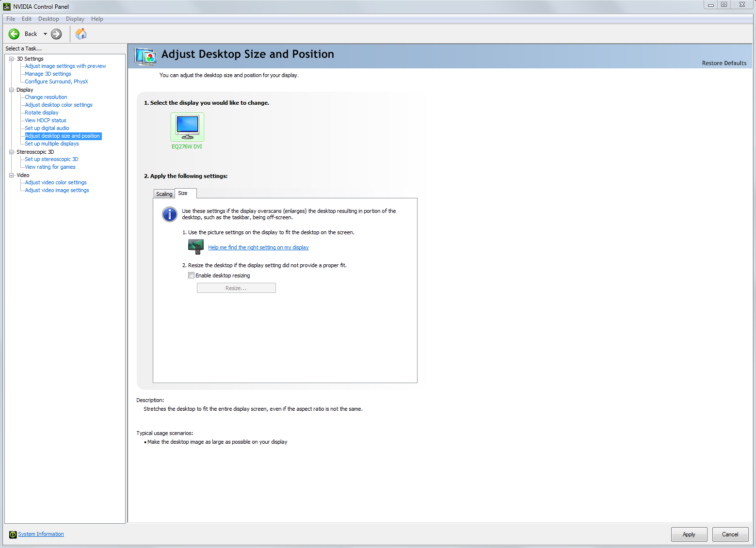This screenshot has width=756, height=548.
Task: Open Adjust video color settings
Action: click(56, 182)
